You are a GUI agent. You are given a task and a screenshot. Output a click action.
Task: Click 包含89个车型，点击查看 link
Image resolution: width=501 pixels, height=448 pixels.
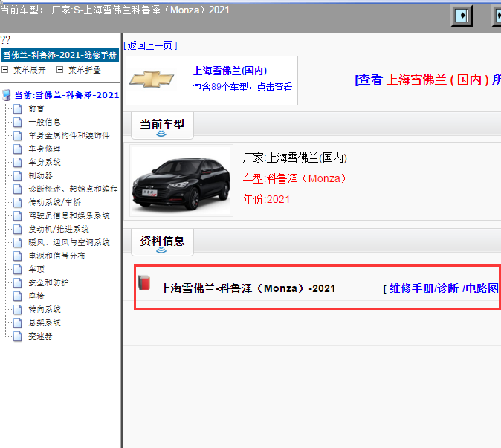coord(242,87)
